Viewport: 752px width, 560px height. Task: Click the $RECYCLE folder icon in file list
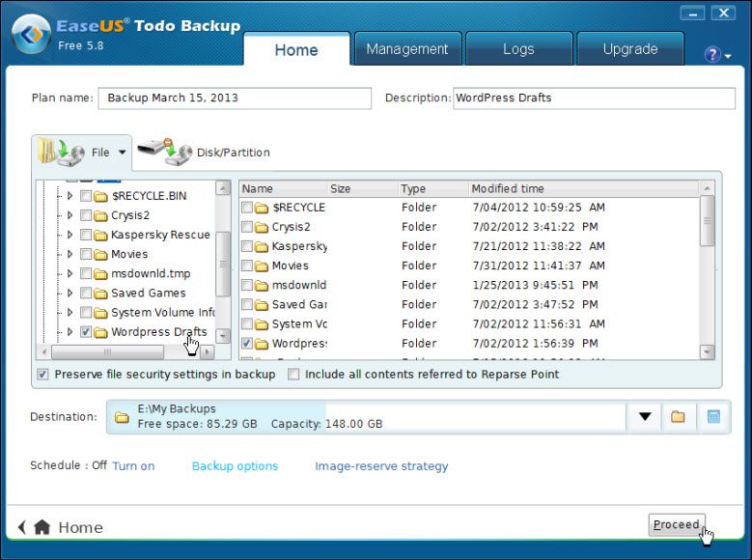tap(262, 208)
